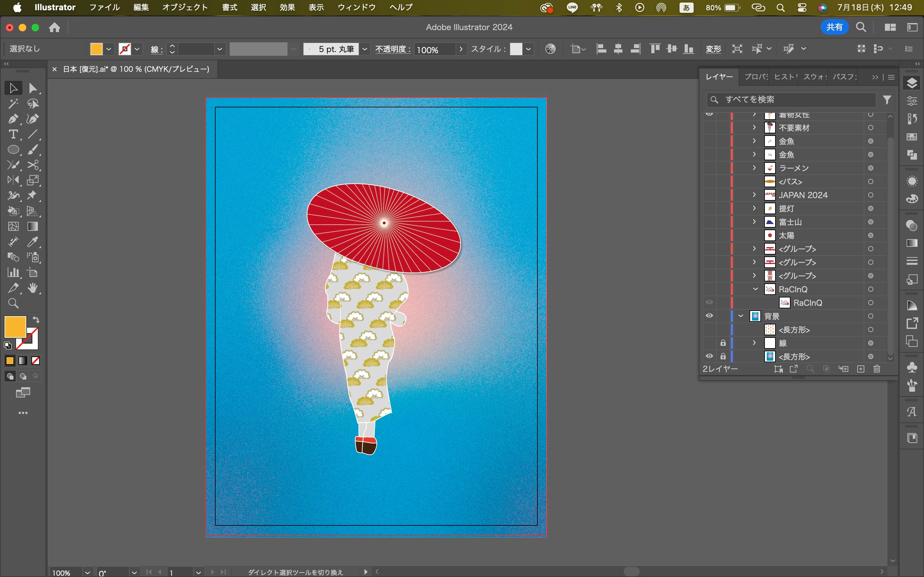This screenshot has width=924, height=577.
Task: Expand the 富士山 layer group
Action: 754,222
